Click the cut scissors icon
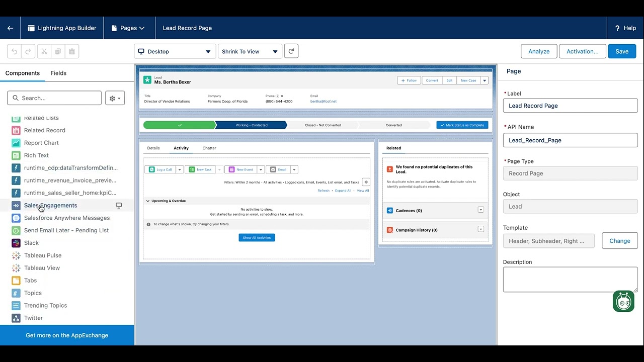 point(44,51)
